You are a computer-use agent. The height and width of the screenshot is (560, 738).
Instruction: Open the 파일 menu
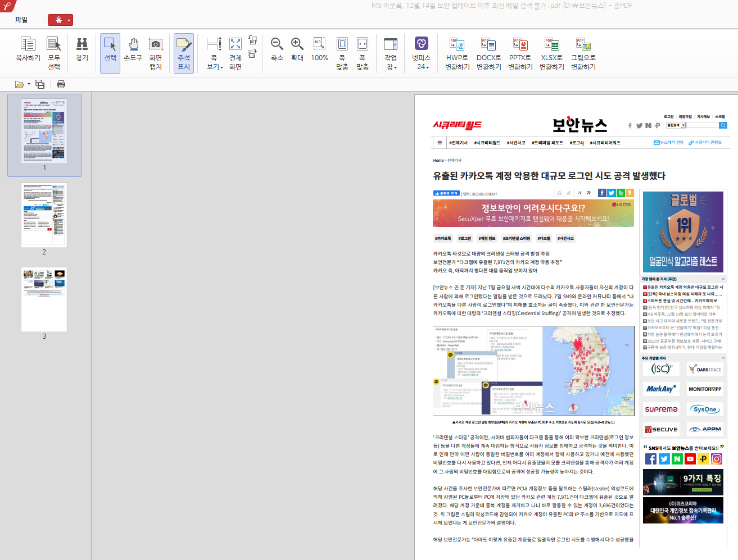[x=21, y=20]
